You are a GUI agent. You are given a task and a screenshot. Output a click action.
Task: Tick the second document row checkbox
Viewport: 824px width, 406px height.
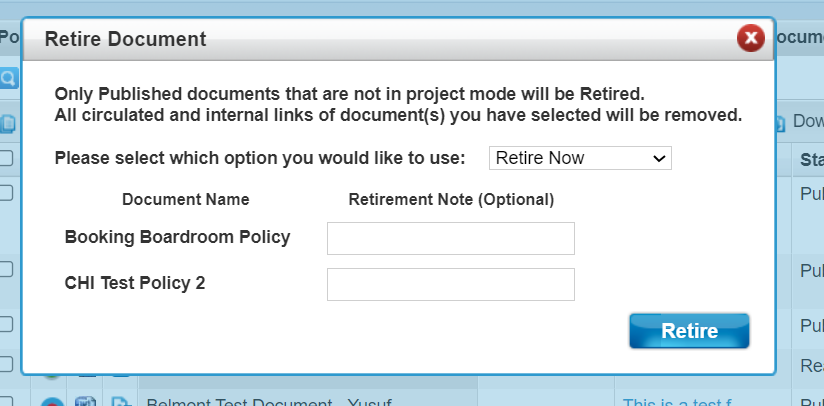click(6, 268)
